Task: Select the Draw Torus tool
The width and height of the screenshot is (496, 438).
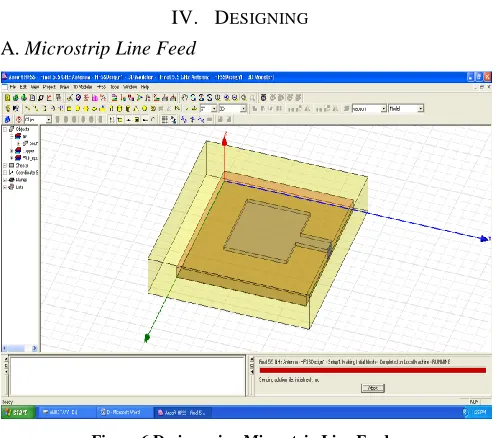Action: (x=153, y=109)
